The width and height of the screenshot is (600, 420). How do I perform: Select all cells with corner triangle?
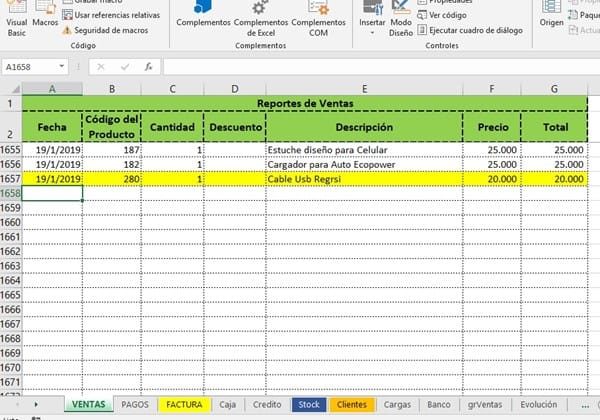pos(15,89)
